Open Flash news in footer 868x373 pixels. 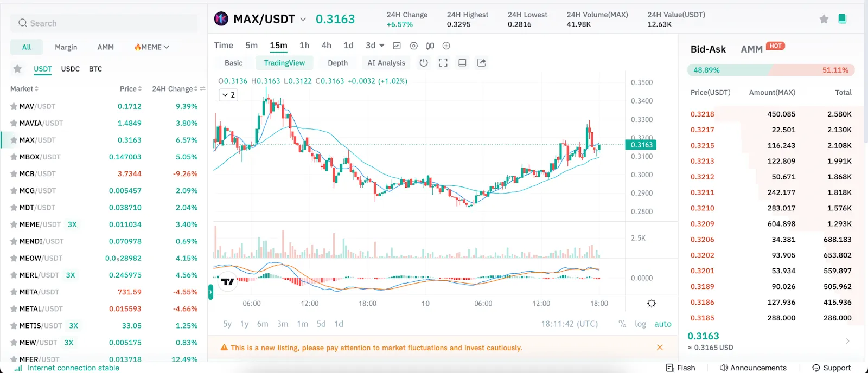point(681,368)
